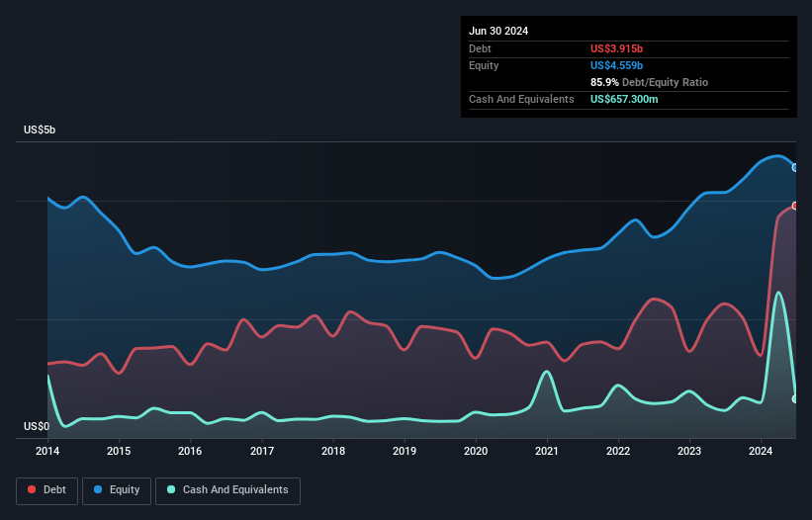Image resolution: width=812 pixels, height=520 pixels.
Task: Click the blue Equity legend dot
Action: pos(98,489)
